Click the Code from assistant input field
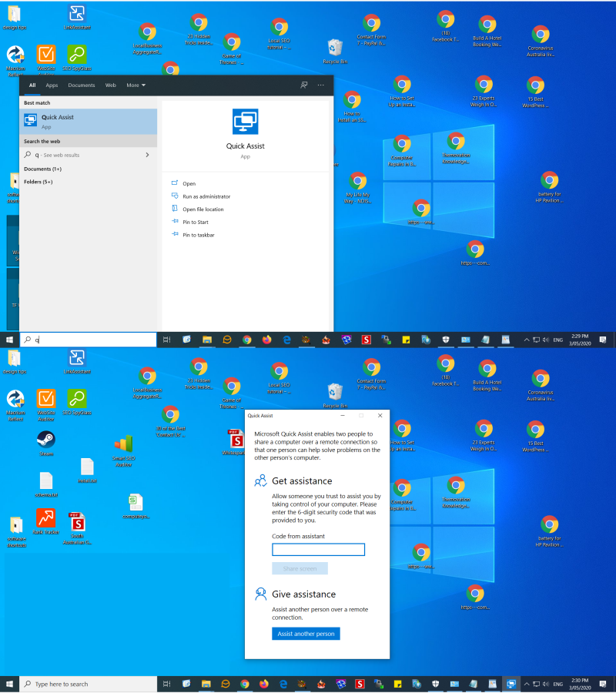This screenshot has height=693, width=616. coord(318,549)
